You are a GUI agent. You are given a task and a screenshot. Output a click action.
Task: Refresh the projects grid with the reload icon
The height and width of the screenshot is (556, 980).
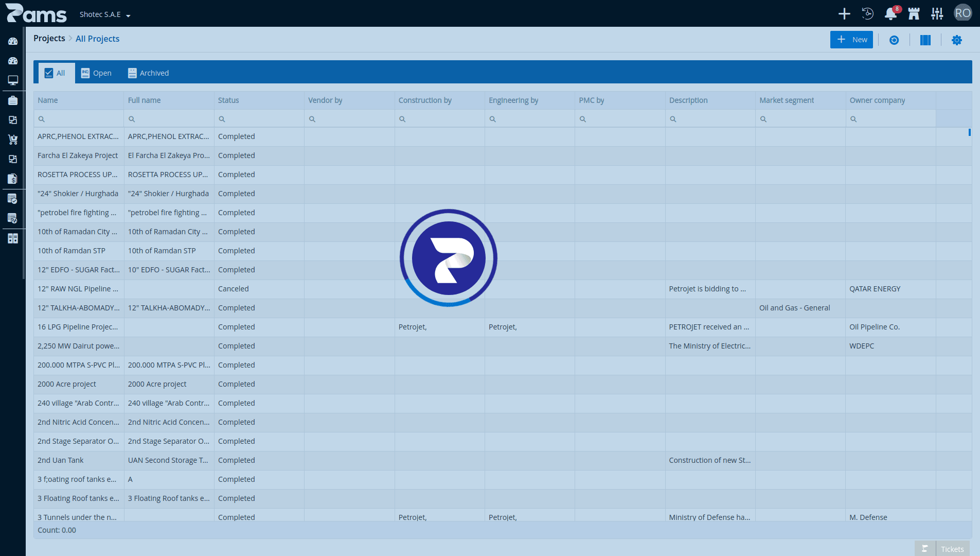pos(894,40)
